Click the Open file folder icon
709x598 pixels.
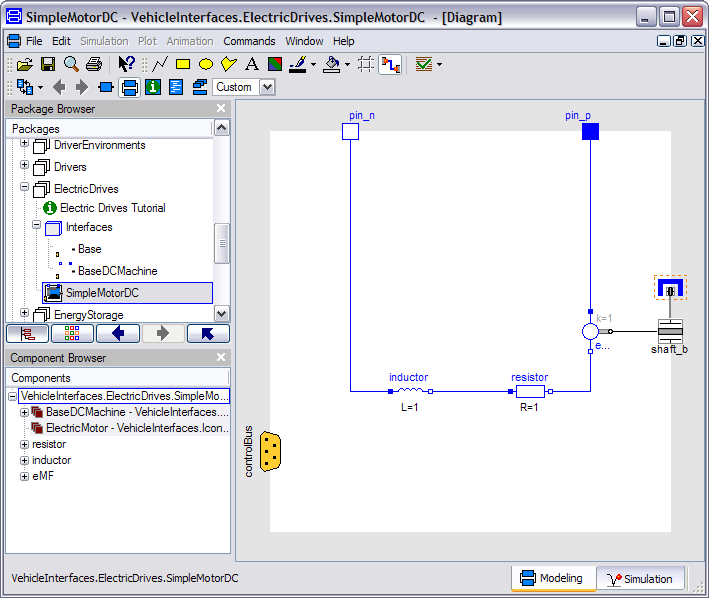[x=26, y=64]
